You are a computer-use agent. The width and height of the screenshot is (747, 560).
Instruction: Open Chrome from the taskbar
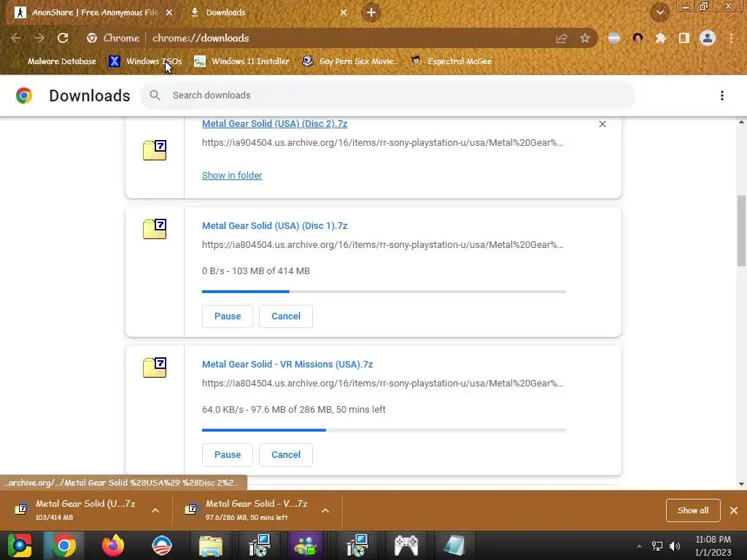pyautogui.click(x=64, y=545)
